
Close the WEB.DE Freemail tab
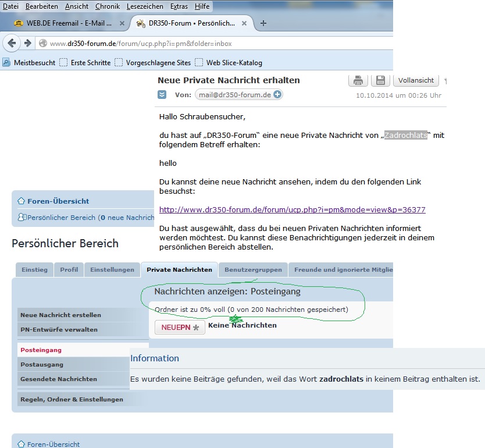(122, 24)
